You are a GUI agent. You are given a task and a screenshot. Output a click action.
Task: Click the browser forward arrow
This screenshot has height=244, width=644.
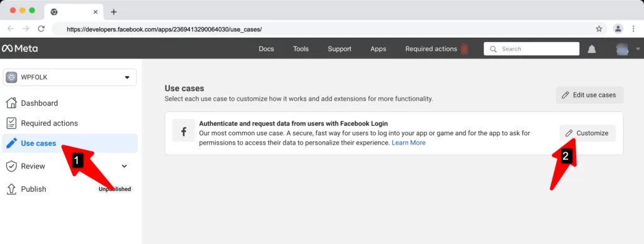(x=26, y=29)
